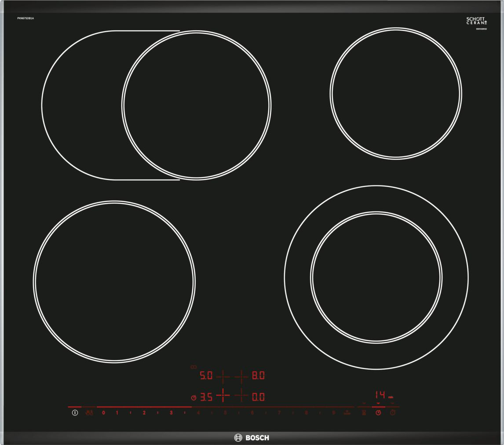Tap the Bosch logo

252,438
